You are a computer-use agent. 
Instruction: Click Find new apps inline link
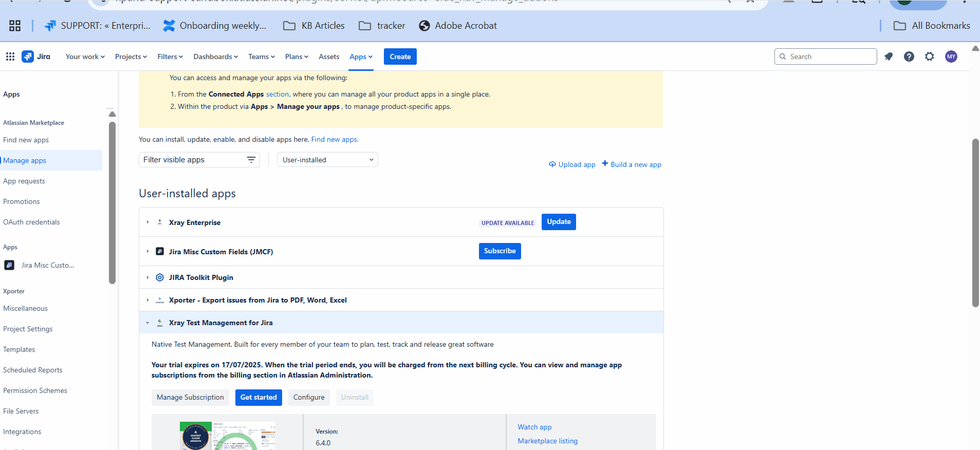335,139
